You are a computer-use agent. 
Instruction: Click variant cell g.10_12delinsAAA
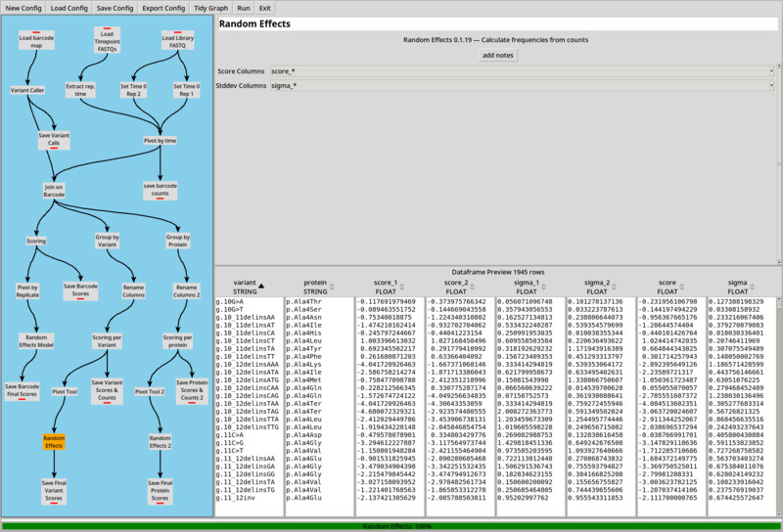(x=248, y=365)
